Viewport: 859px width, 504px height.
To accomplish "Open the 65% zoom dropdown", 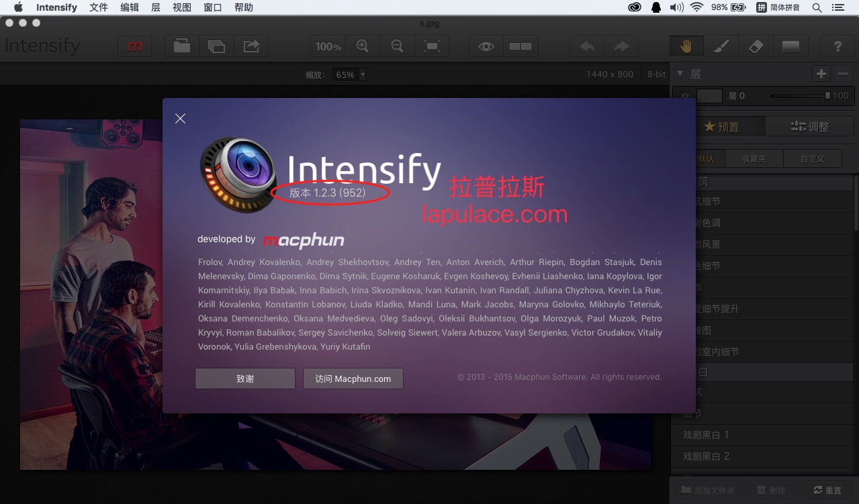I will 349,74.
